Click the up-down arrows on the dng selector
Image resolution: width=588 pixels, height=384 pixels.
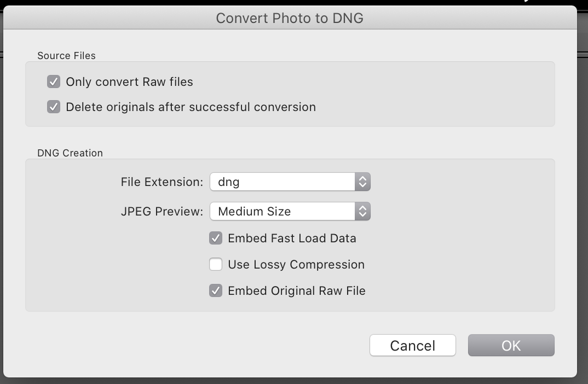(x=362, y=182)
